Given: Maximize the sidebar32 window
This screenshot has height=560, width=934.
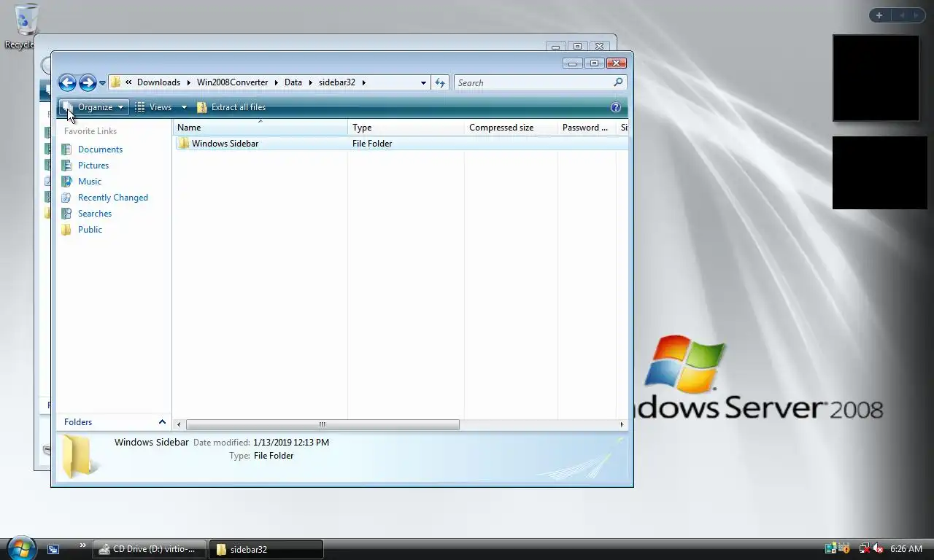Looking at the screenshot, I should pyautogui.click(x=594, y=63).
